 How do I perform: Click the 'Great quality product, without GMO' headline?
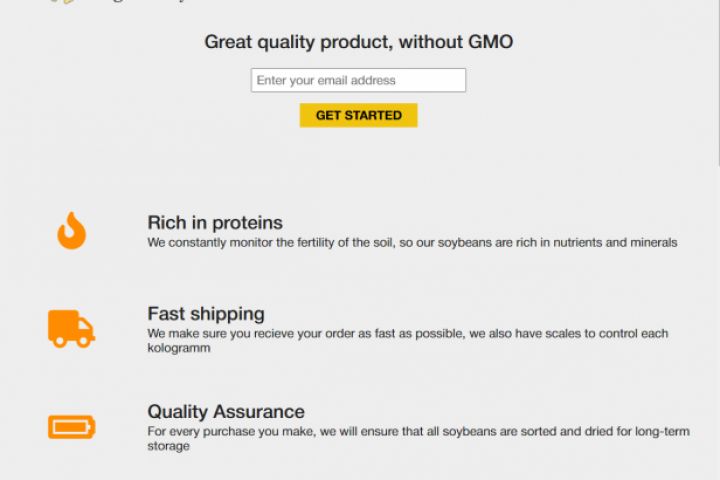(359, 41)
